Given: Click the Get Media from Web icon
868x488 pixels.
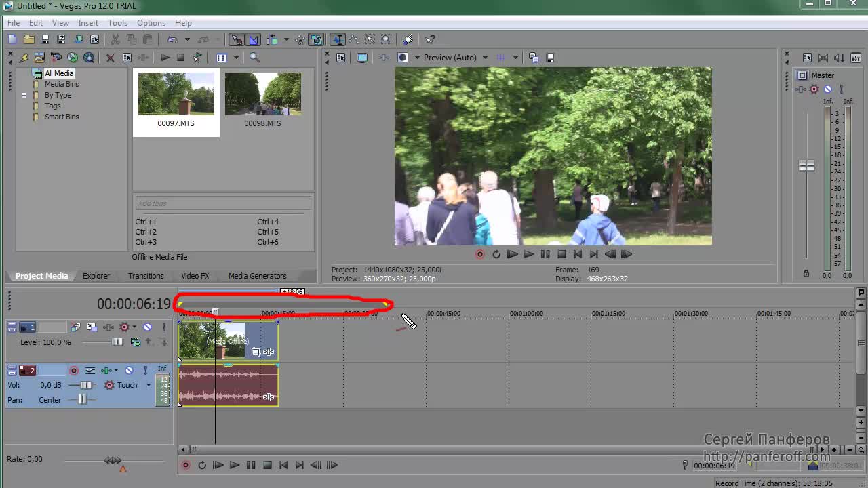Looking at the screenshot, I should tap(88, 58).
